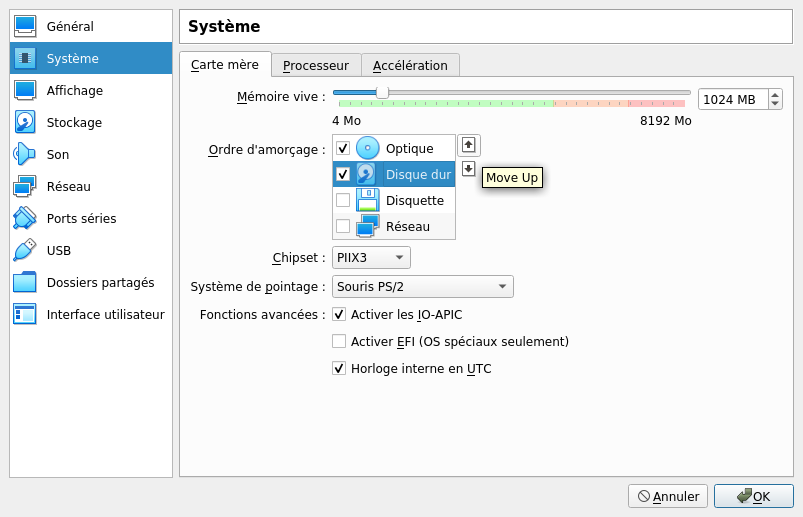Viewport: 803px width, 517px height.
Task: Click the Son audio speaker icon
Action: (25, 154)
